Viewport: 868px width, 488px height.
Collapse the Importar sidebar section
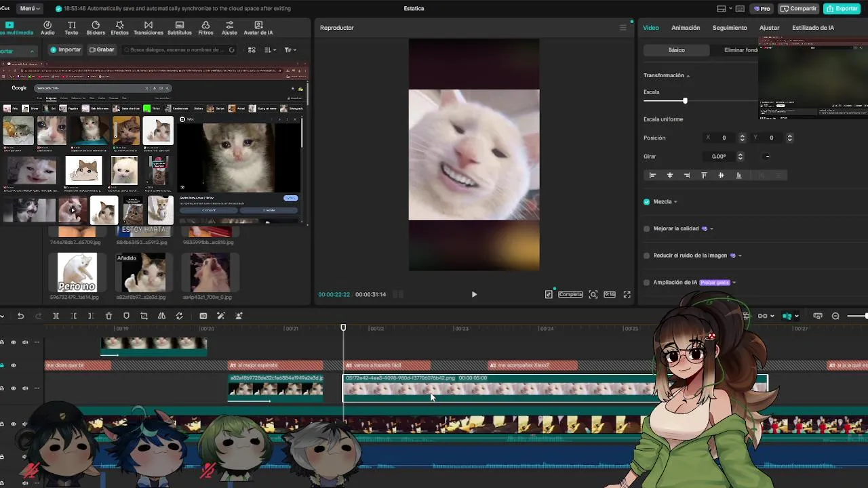tap(31, 52)
